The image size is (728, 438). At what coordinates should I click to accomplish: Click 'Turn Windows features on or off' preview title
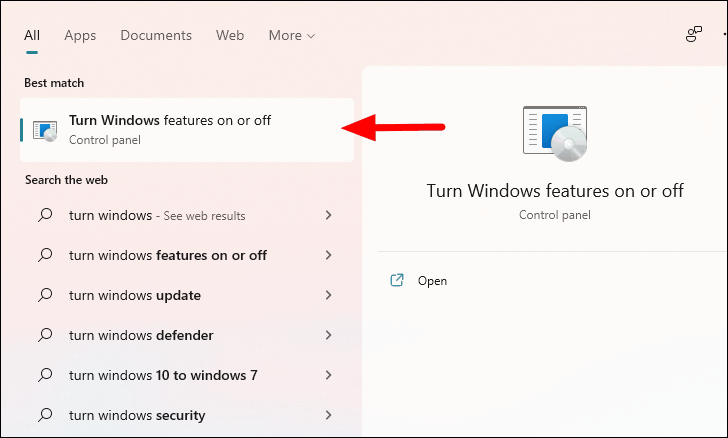click(x=555, y=191)
